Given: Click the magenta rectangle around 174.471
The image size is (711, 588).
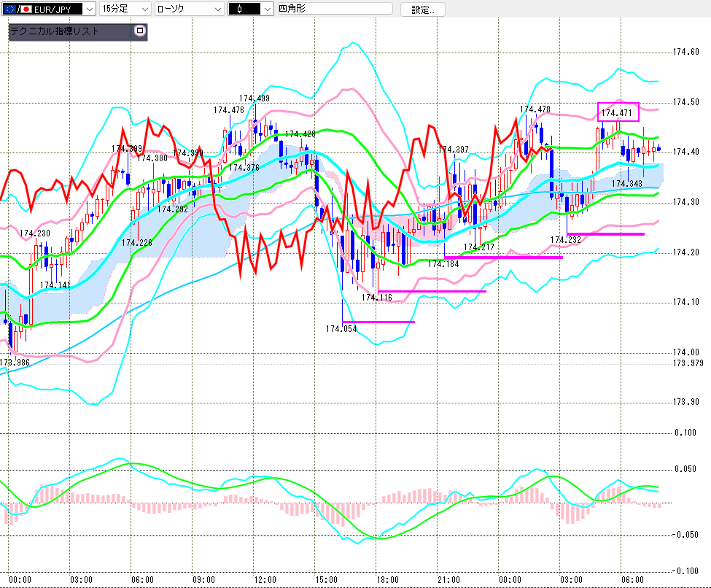Looking at the screenshot, I should [618, 112].
